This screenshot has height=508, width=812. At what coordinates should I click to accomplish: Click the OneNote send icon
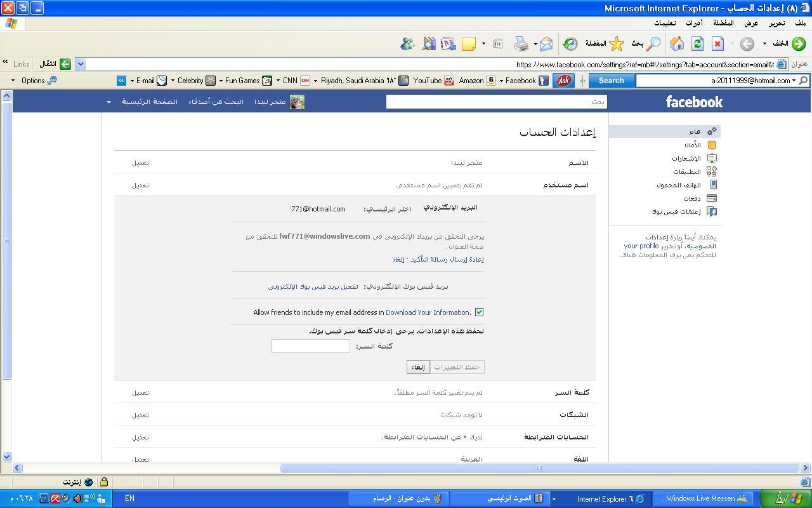point(449,44)
